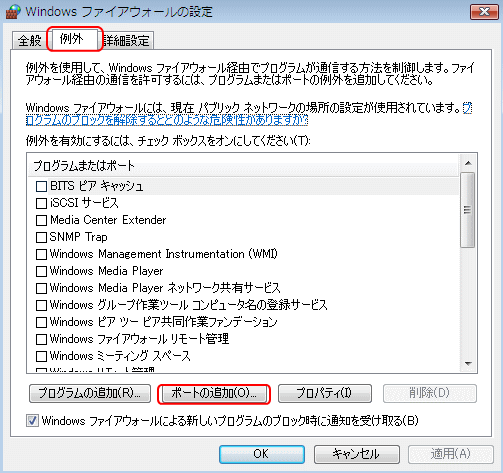Select Windows Media Player ネットワーク共有サービス text
This screenshot has width=503, height=473.
tap(165, 288)
